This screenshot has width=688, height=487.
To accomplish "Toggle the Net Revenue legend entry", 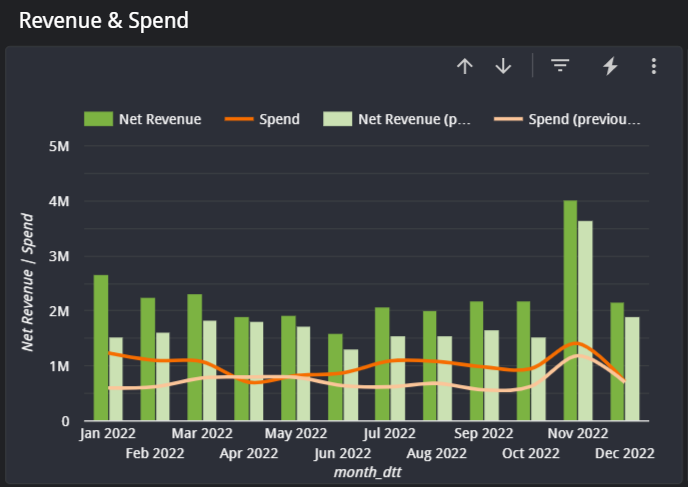I will coord(143,119).
